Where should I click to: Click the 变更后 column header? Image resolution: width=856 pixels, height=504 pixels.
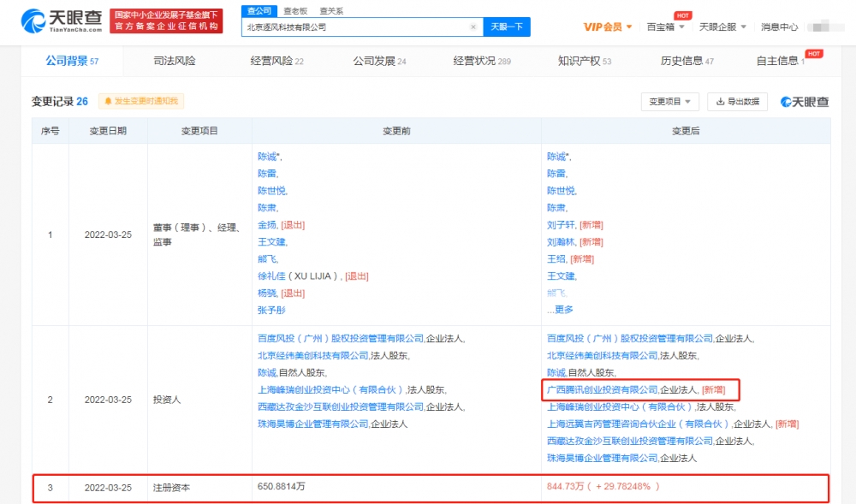point(686,131)
